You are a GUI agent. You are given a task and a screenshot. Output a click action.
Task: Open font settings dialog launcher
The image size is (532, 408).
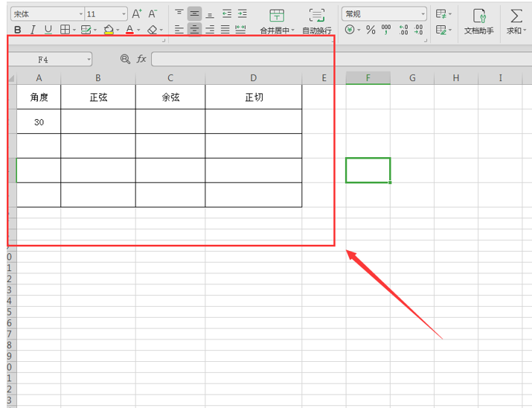[x=164, y=40]
